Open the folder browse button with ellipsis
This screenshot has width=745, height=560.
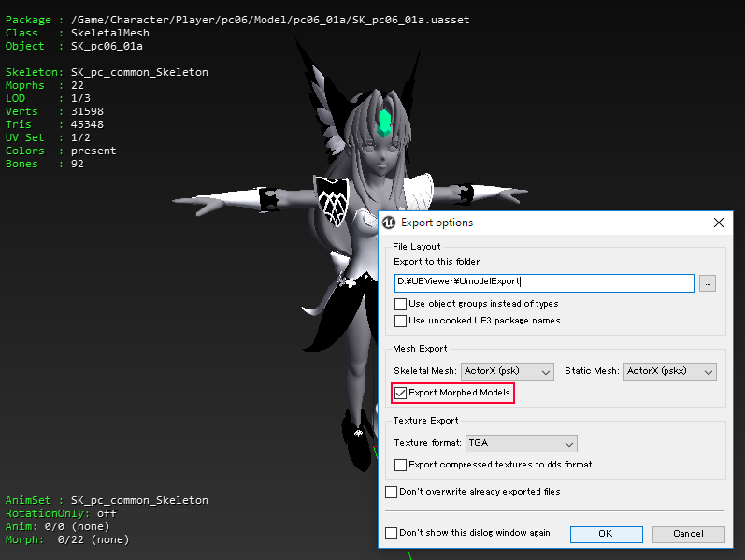708,283
